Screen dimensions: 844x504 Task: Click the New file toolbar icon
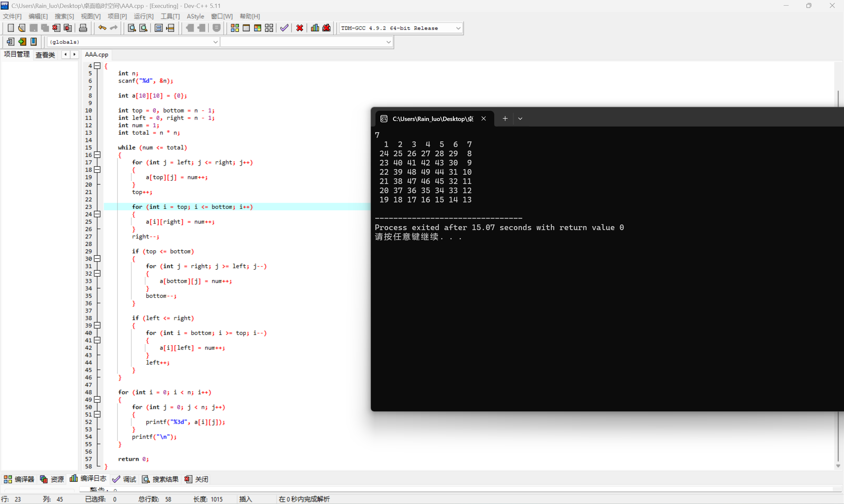(11, 28)
